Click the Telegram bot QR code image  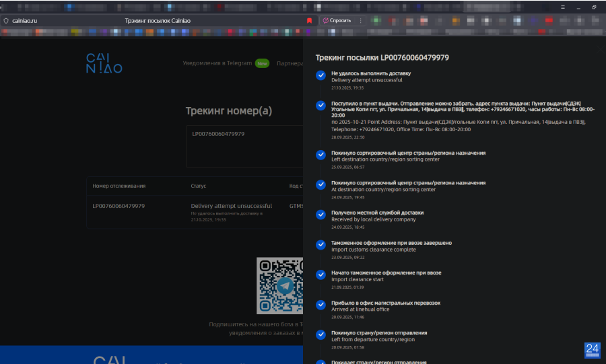pyautogui.click(x=280, y=285)
